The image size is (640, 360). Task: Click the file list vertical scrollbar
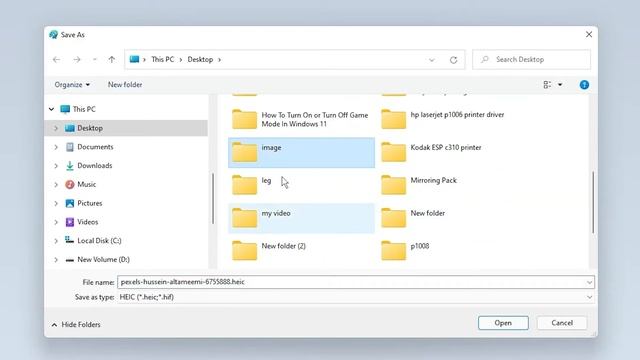(593, 202)
